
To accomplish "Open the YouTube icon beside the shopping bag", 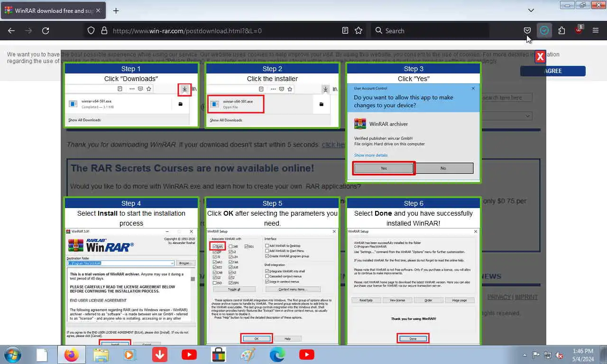I will [189, 355].
